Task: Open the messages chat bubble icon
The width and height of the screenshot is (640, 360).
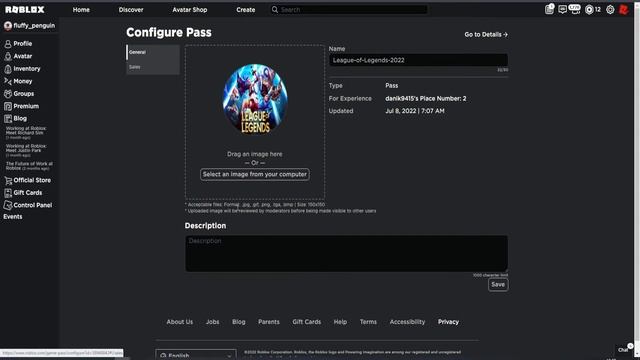Action: click(x=562, y=9)
